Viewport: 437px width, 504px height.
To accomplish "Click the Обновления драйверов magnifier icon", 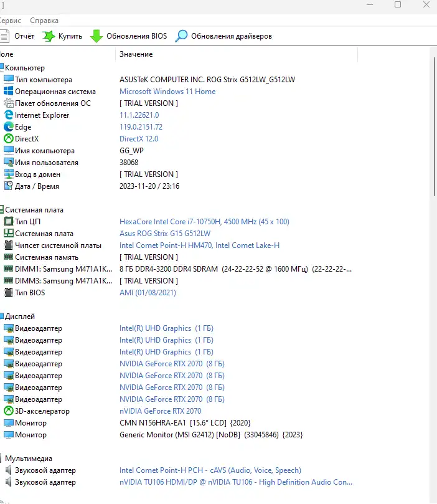I will [181, 36].
